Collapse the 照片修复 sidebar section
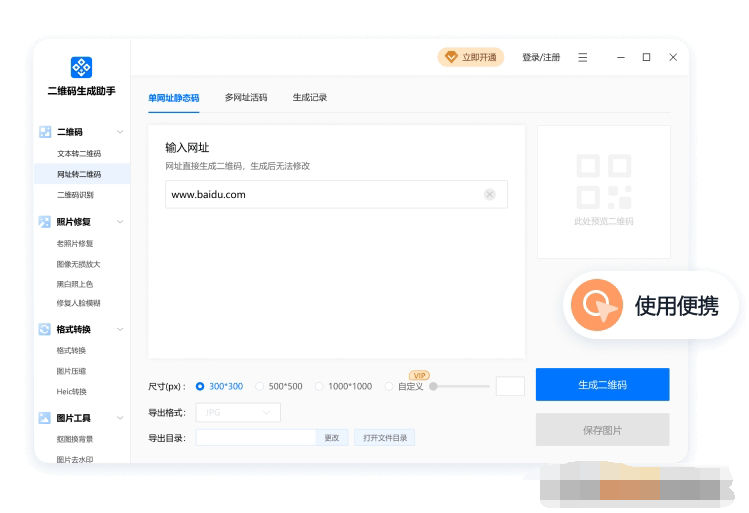This screenshot has height=513, width=749. pos(120,222)
